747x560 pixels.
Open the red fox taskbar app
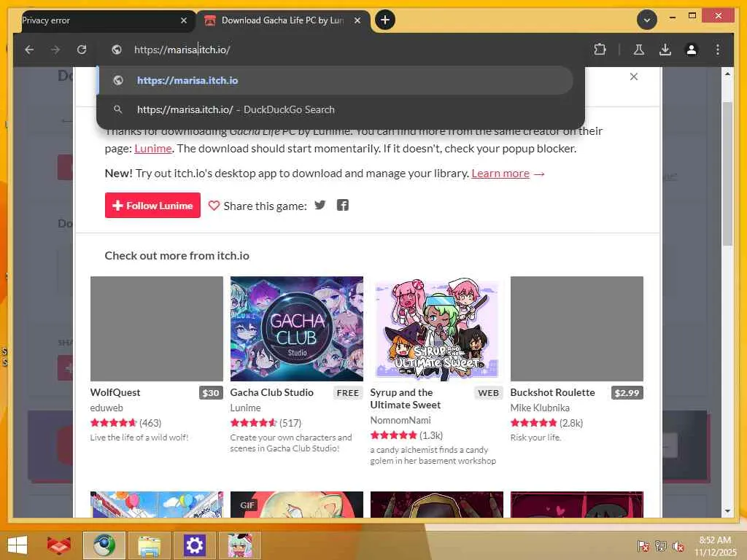(58, 545)
